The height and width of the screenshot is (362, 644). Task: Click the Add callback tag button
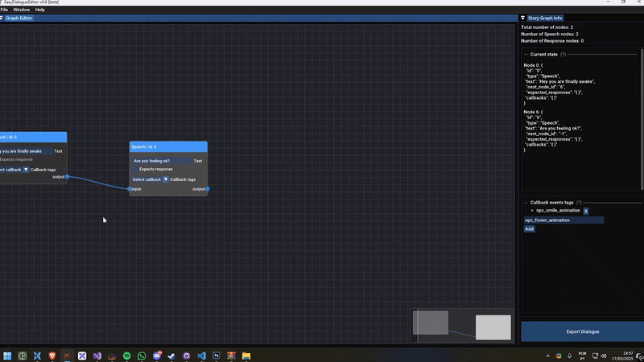pyautogui.click(x=529, y=228)
